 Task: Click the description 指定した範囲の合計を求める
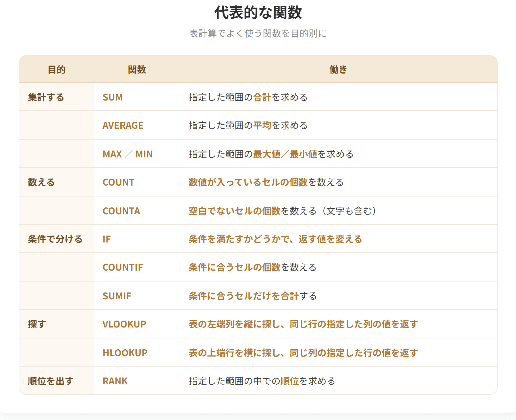point(248,97)
